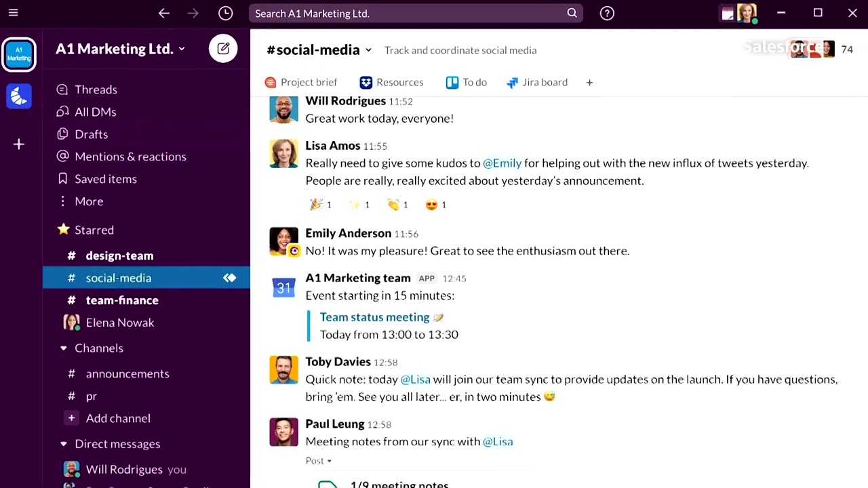Image resolution: width=868 pixels, height=488 pixels.
Task: Open Will Rodrigues' avatar in the 11:52 message
Action: click(283, 109)
